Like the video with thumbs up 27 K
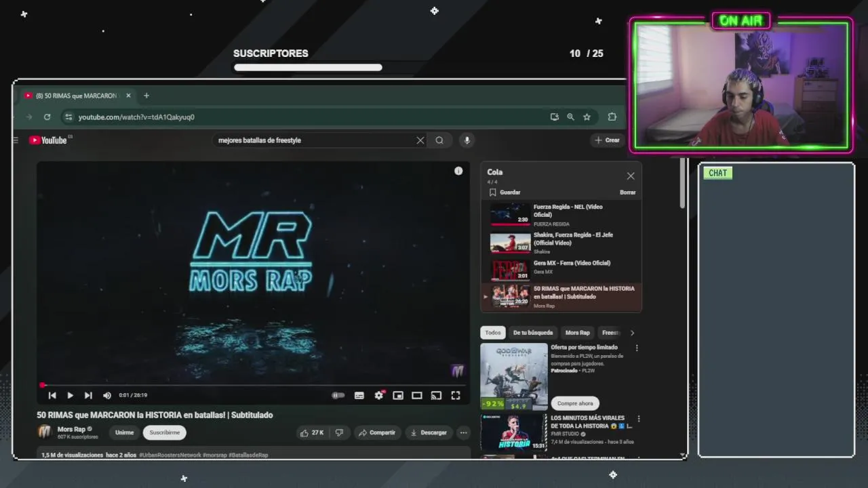 click(x=311, y=432)
